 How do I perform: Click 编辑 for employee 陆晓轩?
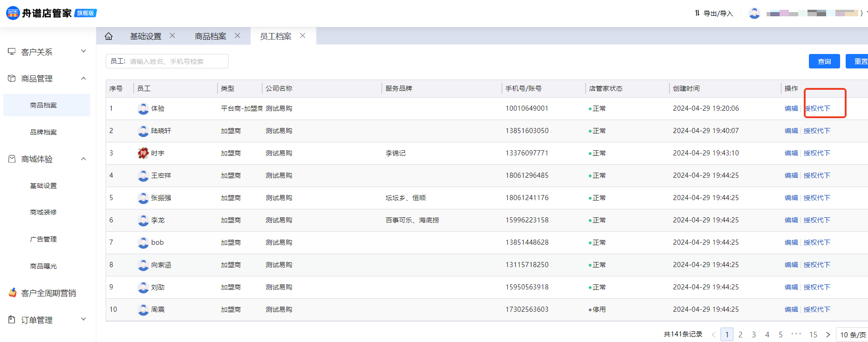pyautogui.click(x=791, y=131)
